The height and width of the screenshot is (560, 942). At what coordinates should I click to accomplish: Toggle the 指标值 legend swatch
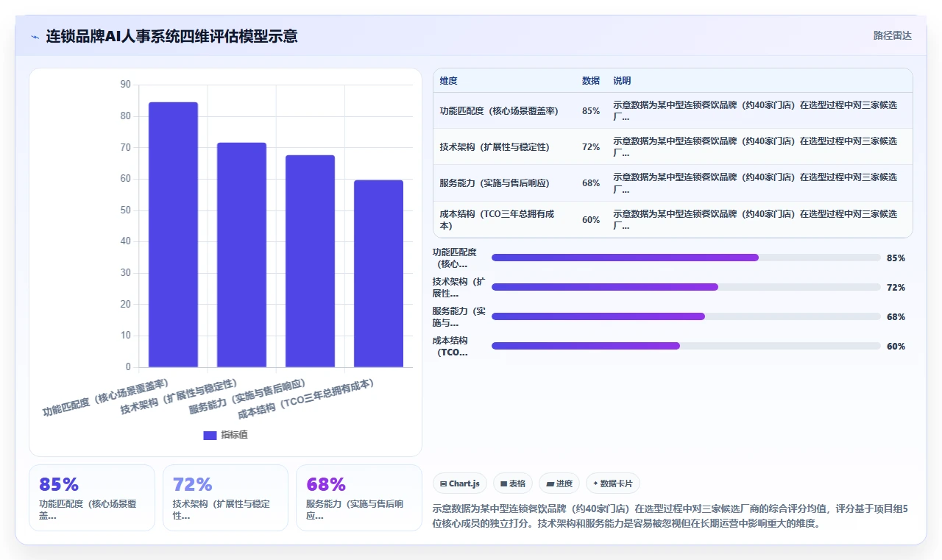[x=210, y=435]
